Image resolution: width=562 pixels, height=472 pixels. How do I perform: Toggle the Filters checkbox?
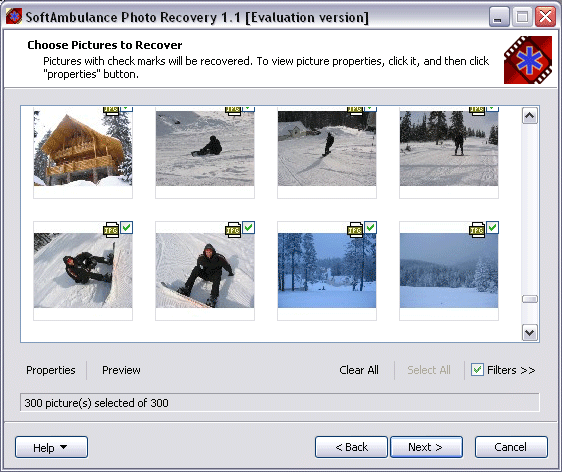tap(477, 370)
